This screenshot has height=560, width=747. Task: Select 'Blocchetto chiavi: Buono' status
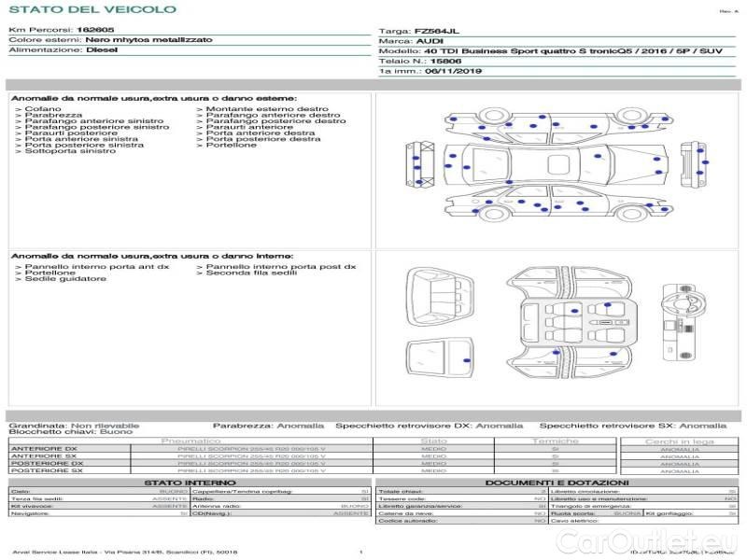[71, 432]
